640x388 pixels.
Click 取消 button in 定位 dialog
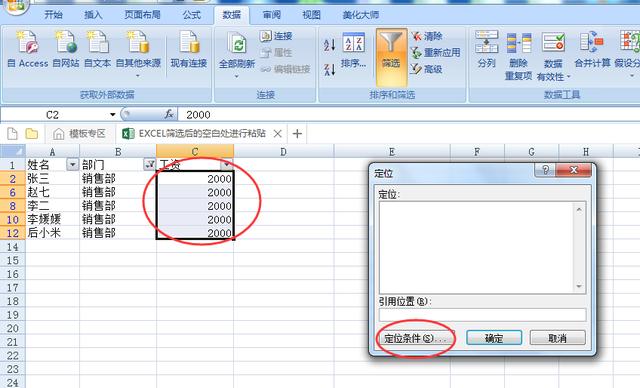click(558, 338)
